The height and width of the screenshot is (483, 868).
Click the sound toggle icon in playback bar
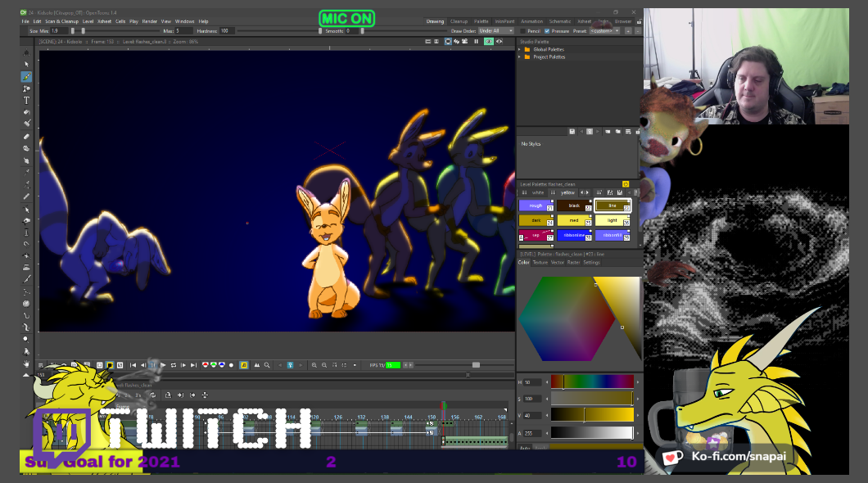(x=244, y=365)
